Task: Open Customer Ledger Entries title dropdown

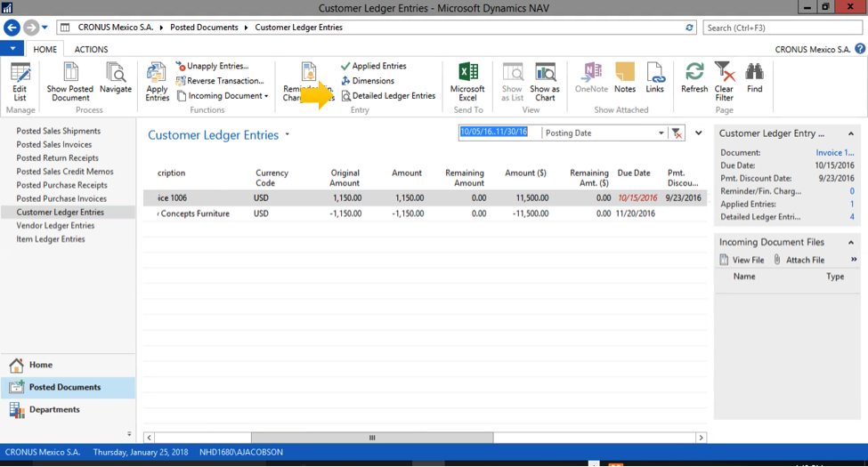Action: point(288,134)
